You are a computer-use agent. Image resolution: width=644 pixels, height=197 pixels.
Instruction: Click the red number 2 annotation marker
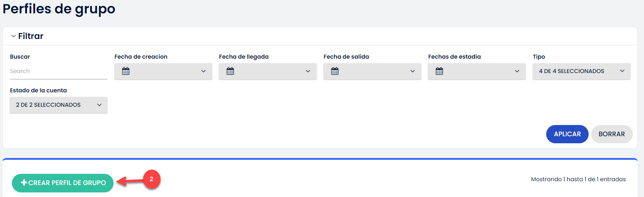point(151,179)
